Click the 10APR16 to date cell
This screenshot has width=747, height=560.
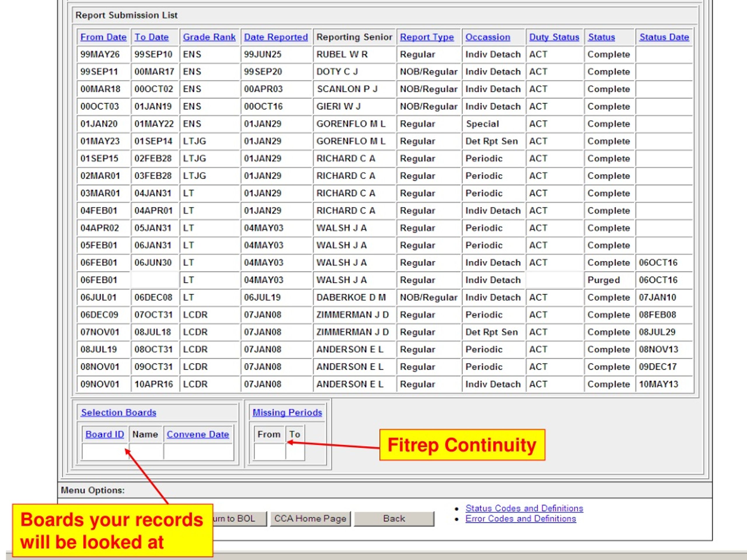tap(155, 384)
